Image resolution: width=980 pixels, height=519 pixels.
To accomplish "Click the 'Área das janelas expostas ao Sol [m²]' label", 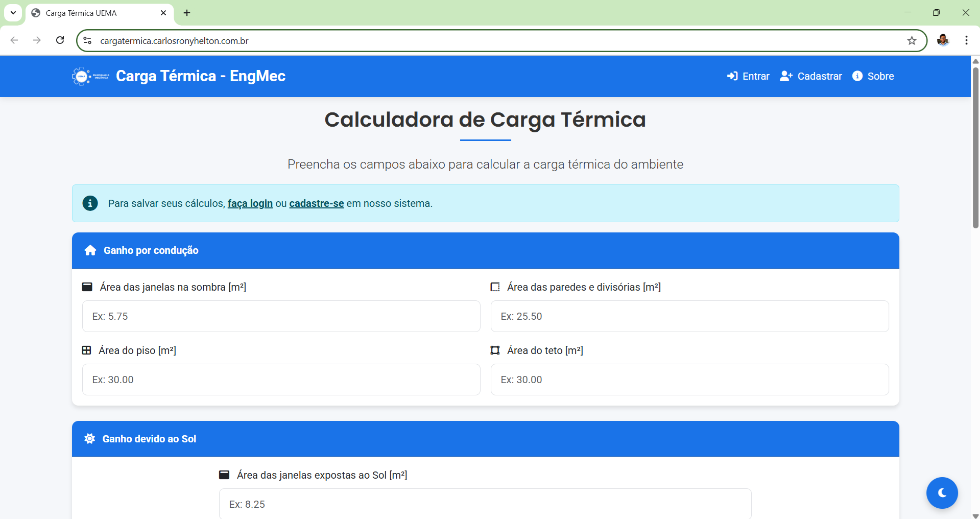I will click(322, 475).
